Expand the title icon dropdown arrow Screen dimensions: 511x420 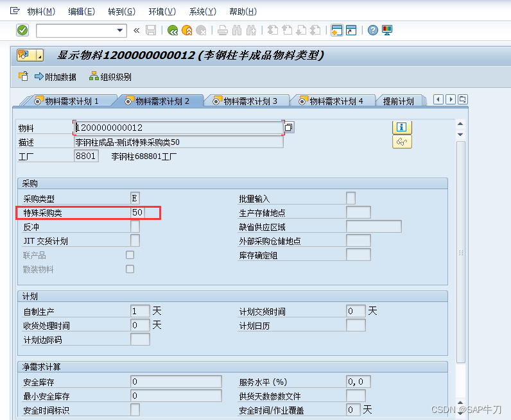click(x=40, y=55)
